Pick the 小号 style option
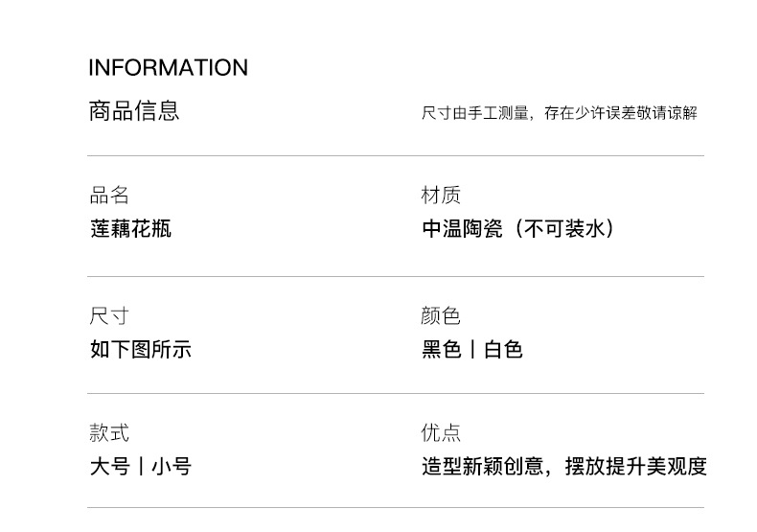 172,467
